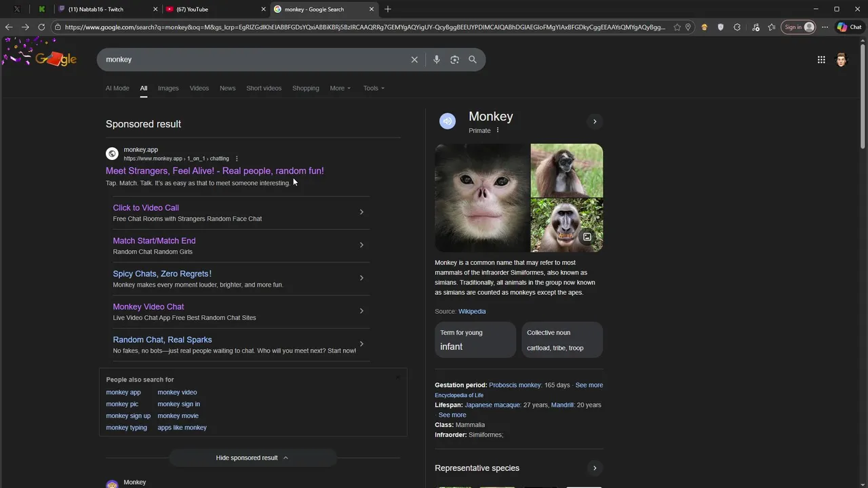Image resolution: width=868 pixels, height=488 pixels.
Task: Open three-dot options for the monkey.app ad
Action: (237, 159)
